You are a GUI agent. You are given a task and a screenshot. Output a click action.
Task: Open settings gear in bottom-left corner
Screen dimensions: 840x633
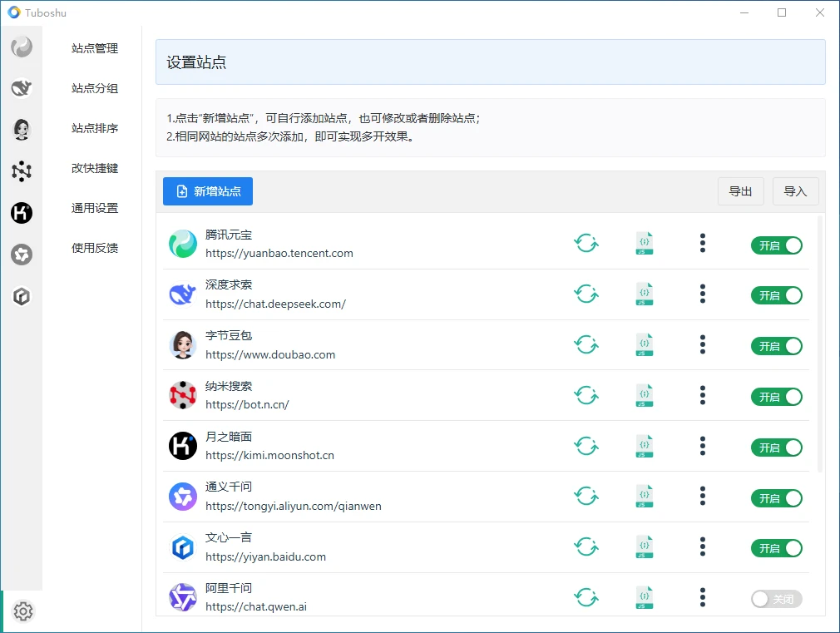pos(23,612)
